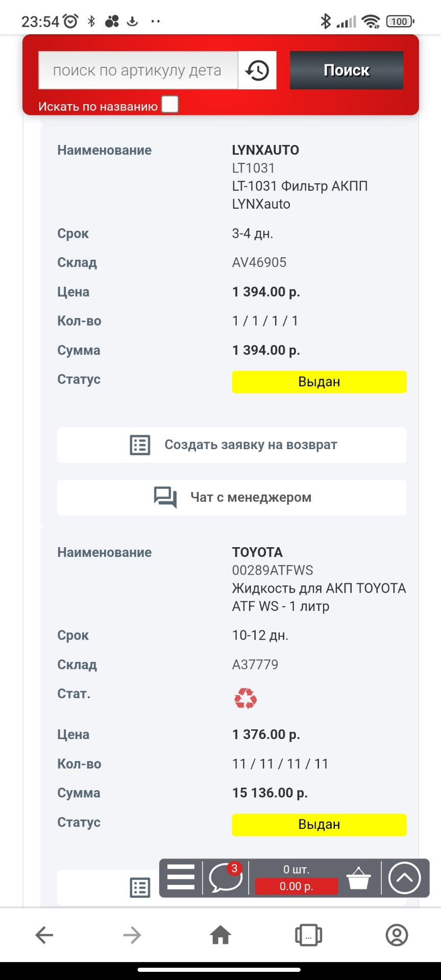Open browser profile account icon
Viewport: 441px width, 980px height.
397,935
